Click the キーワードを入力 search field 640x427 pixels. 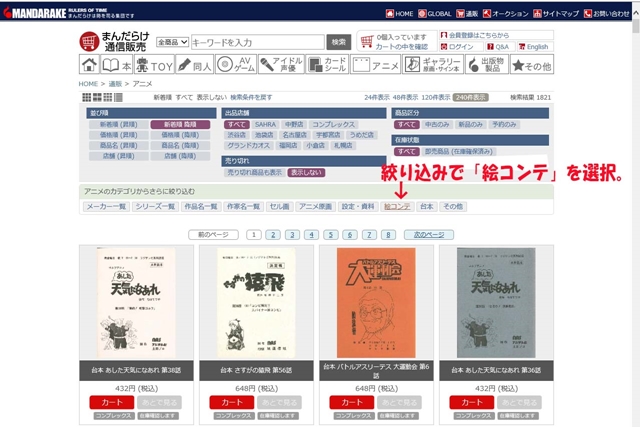click(x=258, y=42)
